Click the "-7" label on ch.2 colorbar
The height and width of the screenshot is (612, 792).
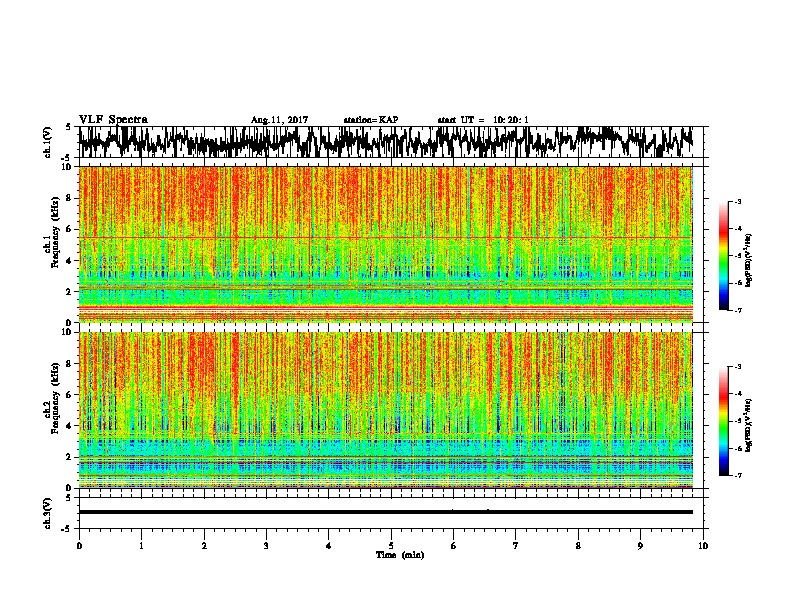point(737,475)
